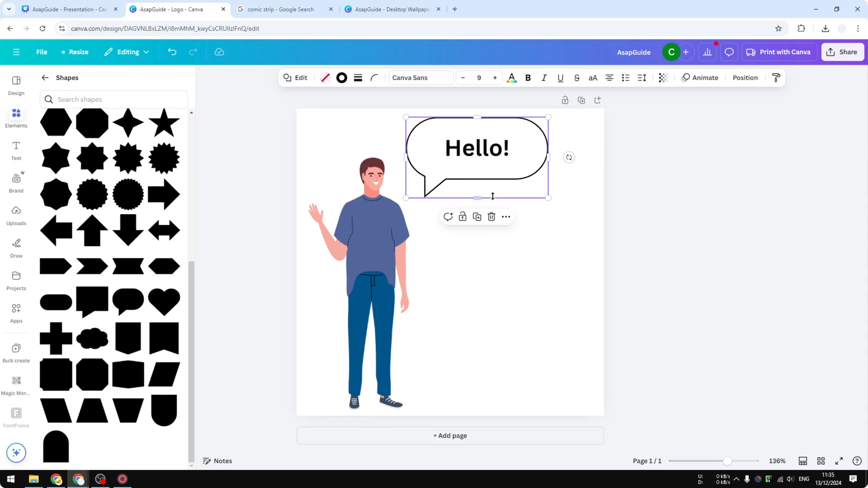868x488 pixels.
Task: Select the heart shape thumbnail
Action: pos(164,302)
